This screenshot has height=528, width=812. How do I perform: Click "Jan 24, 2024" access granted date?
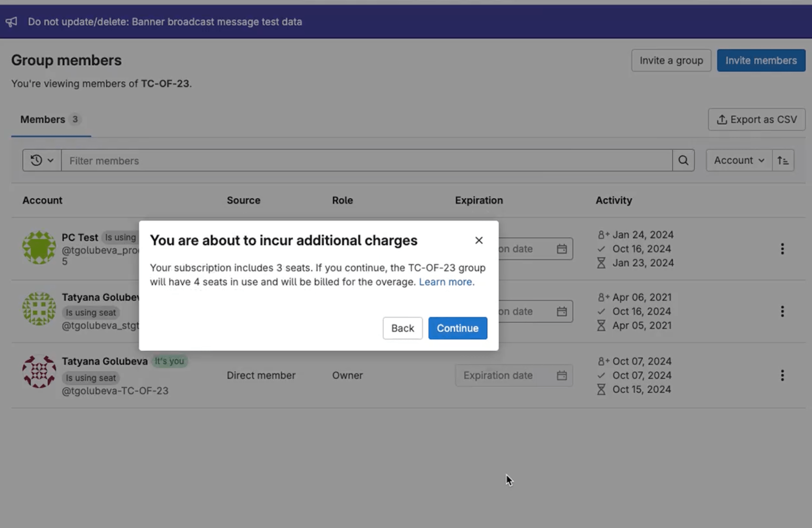click(643, 235)
